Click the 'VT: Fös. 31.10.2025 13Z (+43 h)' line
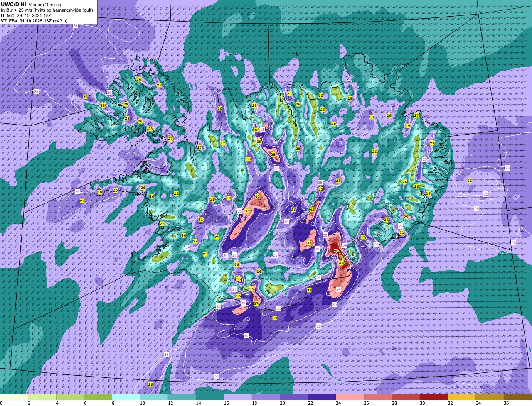Screen dimensions: 532x406 click(x=34, y=21)
